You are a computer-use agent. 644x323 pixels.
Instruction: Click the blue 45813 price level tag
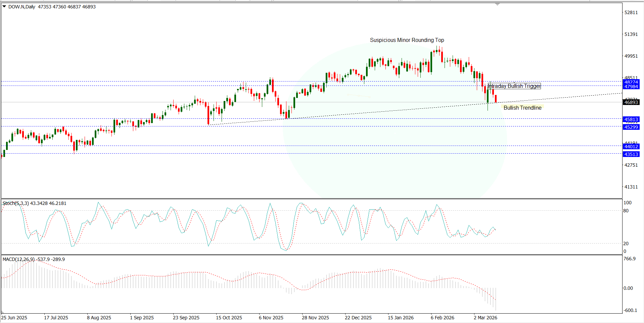(x=631, y=119)
